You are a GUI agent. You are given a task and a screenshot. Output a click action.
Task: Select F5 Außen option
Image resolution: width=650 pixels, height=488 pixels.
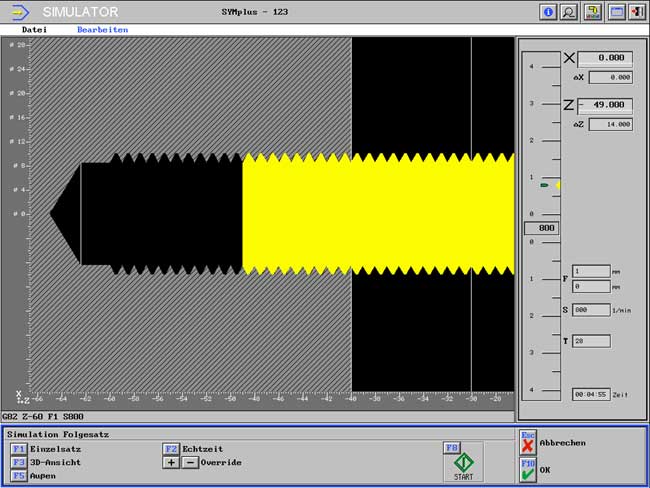19,476
